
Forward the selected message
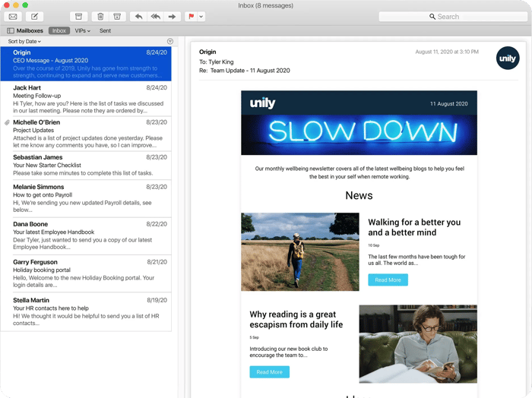click(172, 17)
